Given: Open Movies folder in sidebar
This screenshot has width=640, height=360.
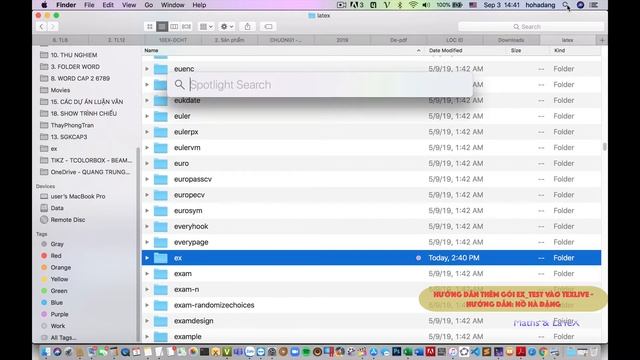Looking at the screenshot, I should [x=60, y=90].
